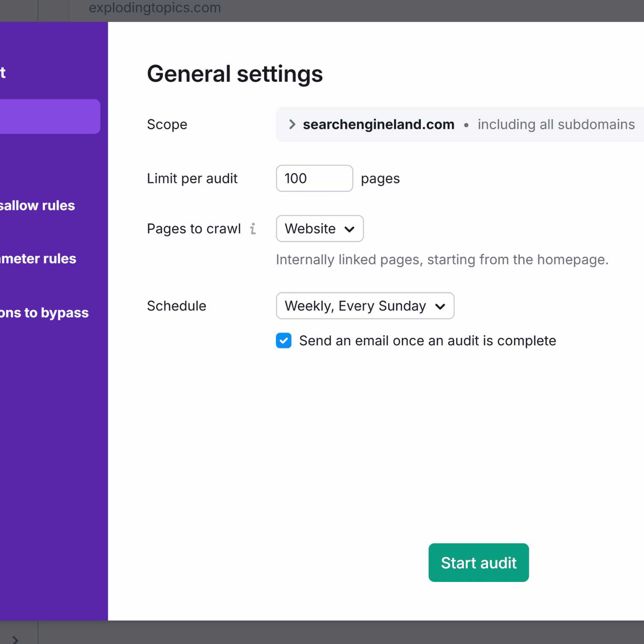Open the parameter rules sidebar step
This screenshot has height=644, width=644.
[39, 259]
